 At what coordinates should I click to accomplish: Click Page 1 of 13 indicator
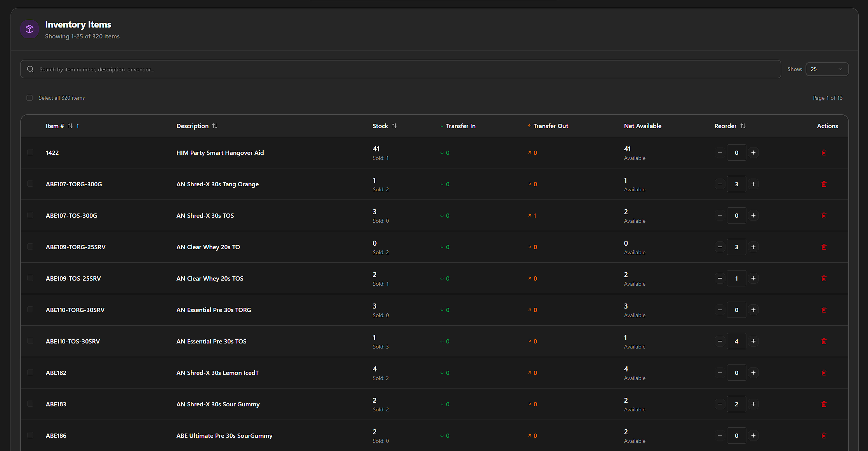pyautogui.click(x=828, y=98)
